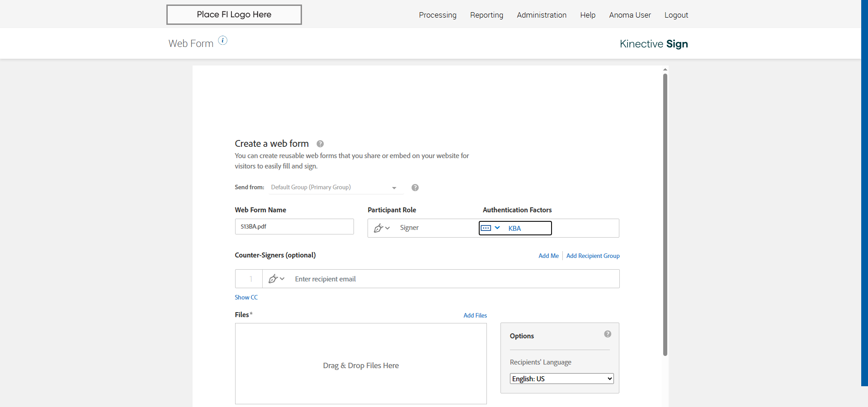This screenshot has width=868, height=407.
Task: Open the Processing menu
Action: click(438, 15)
